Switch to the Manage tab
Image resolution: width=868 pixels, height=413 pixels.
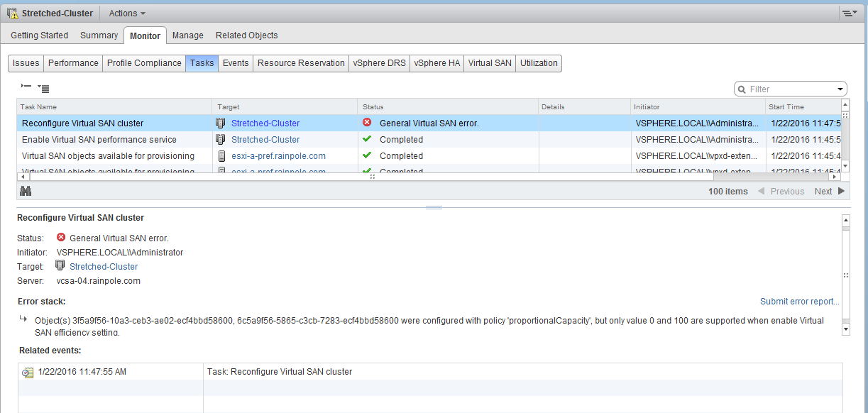tap(187, 35)
